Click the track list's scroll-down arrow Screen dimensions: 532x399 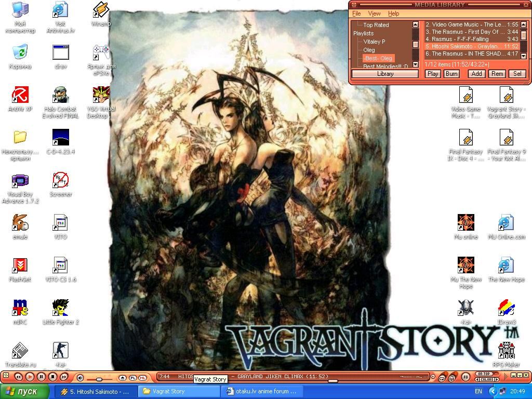click(524, 56)
